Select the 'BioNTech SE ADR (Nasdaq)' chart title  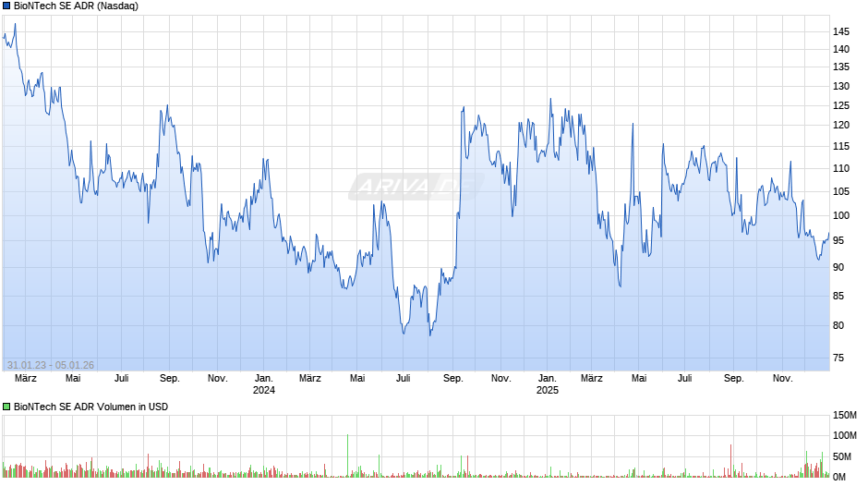tap(77, 6)
